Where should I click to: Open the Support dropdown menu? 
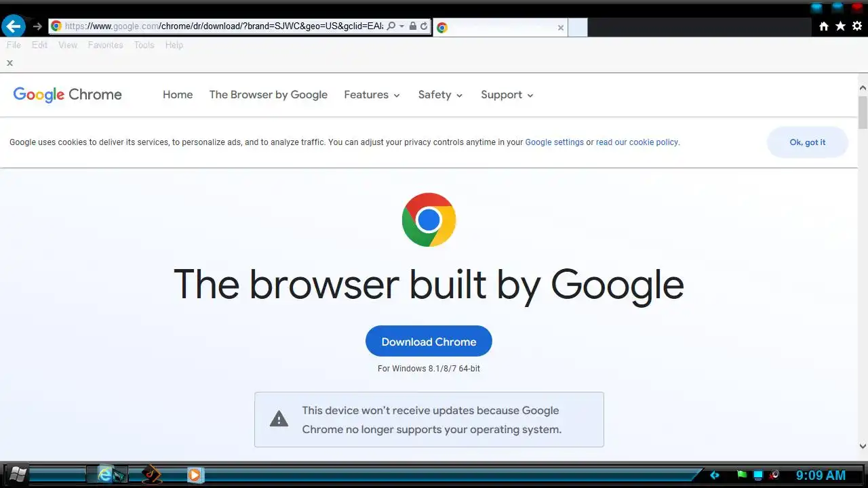tap(507, 95)
